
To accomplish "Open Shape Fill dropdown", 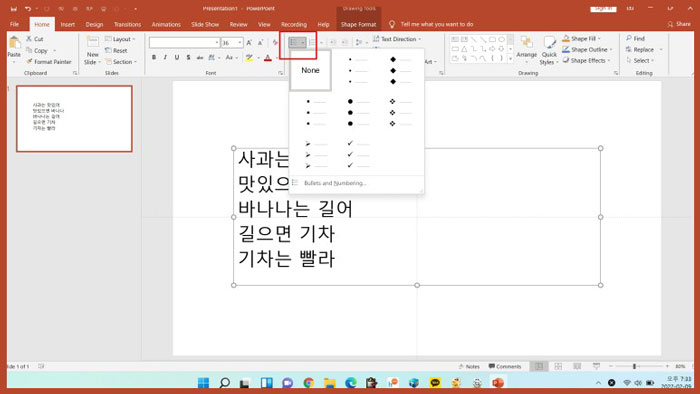I will [x=581, y=39].
